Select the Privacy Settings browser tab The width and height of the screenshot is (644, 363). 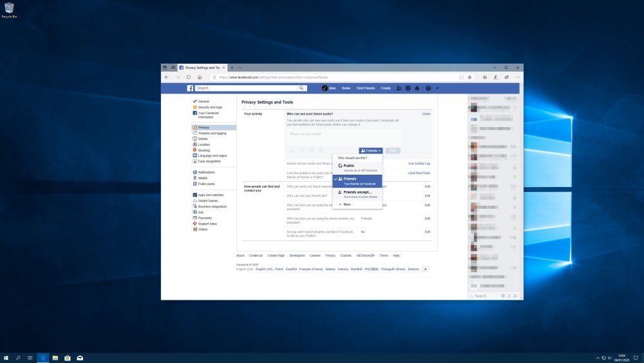202,68
